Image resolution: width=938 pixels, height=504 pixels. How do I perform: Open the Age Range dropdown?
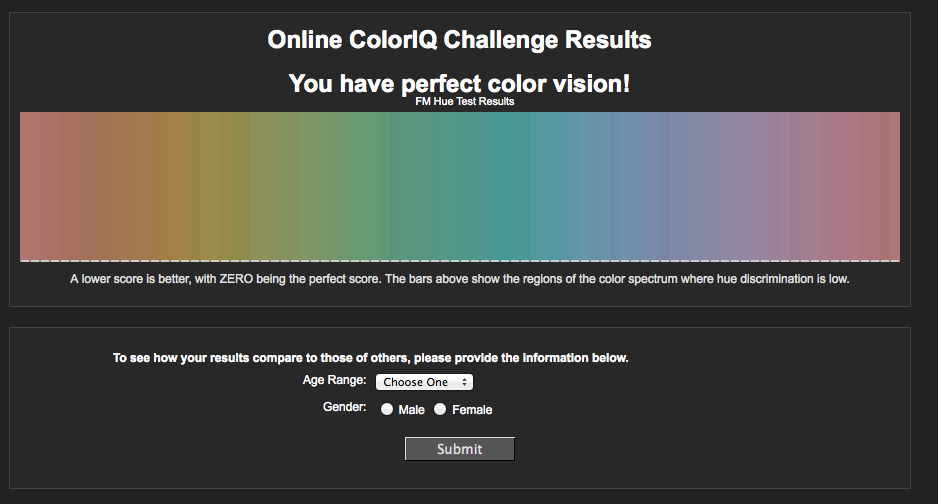(x=424, y=382)
